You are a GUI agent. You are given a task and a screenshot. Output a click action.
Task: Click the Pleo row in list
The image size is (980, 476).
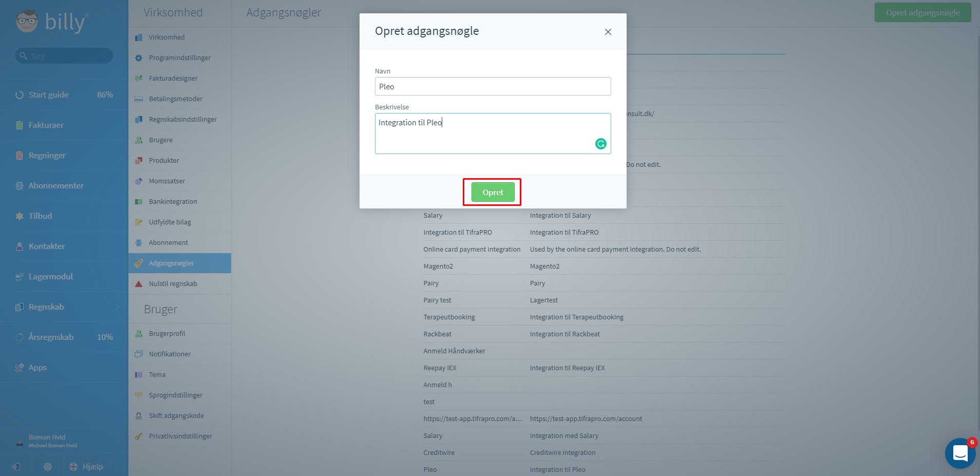(x=604, y=469)
